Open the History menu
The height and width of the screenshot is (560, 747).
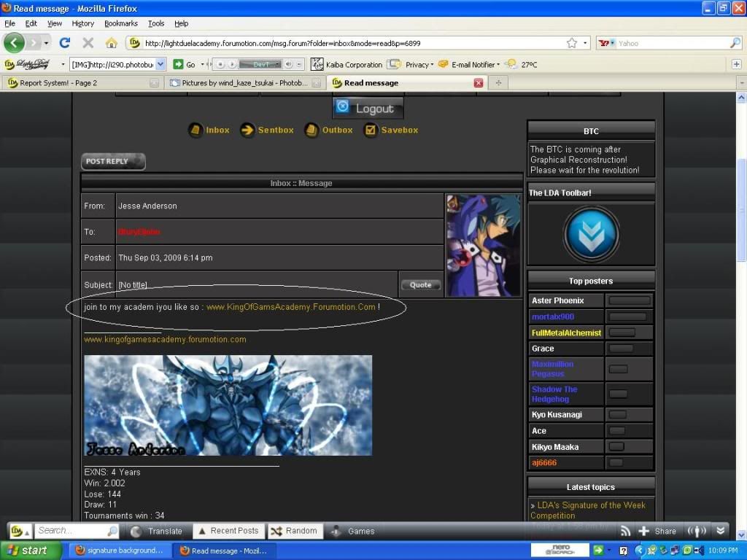[x=83, y=23]
